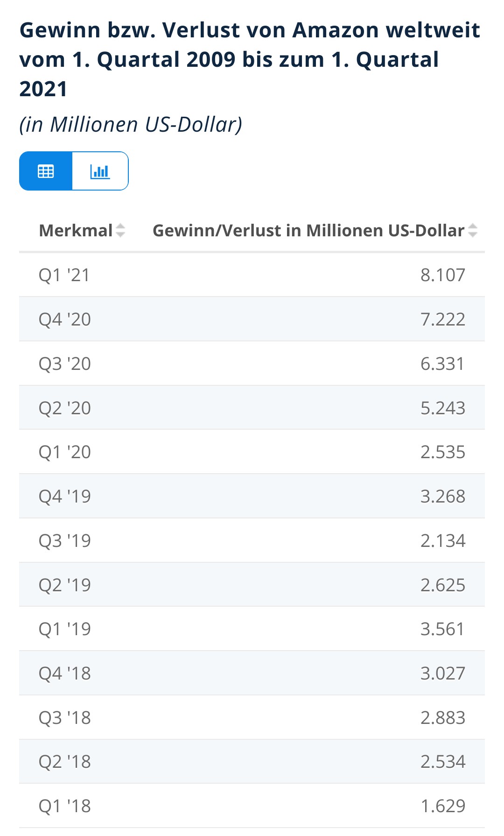Click the Q1 '18 row label
Screen dimensions: 504x836
[x=64, y=806]
